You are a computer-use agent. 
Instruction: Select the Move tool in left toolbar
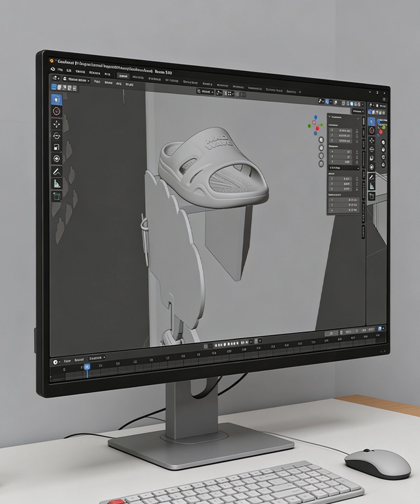pyautogui.click(x=57, y=124)
